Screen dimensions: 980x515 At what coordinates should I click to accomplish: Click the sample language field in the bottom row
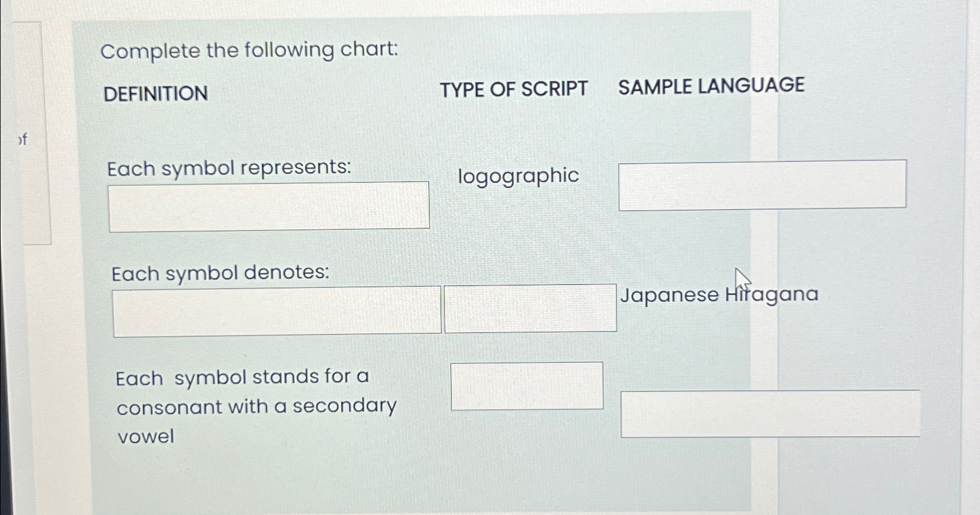(x=770, y=415)
